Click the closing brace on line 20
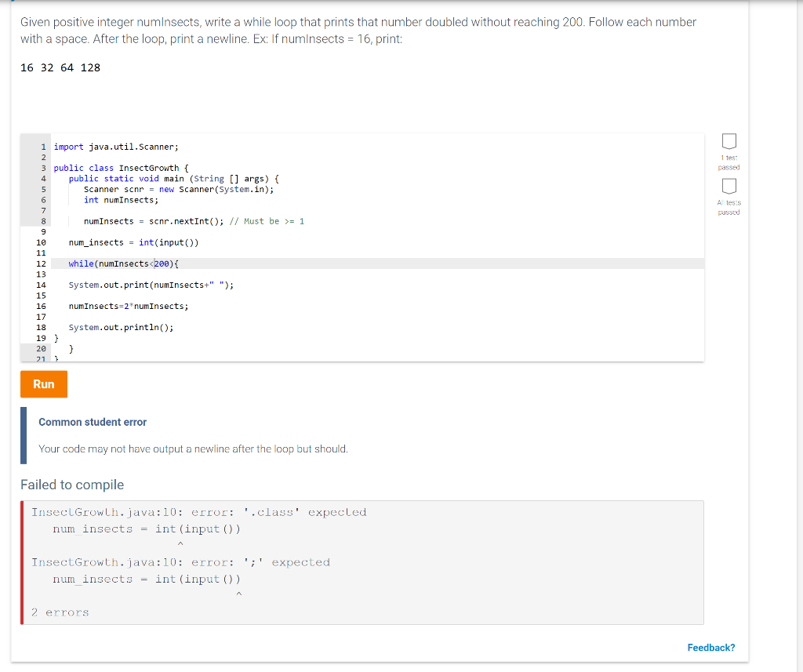 (x=71, y=348)
